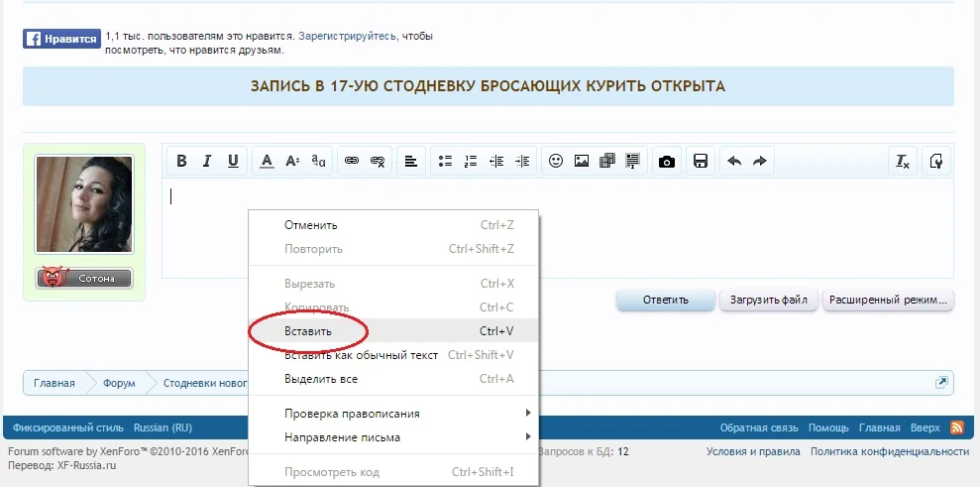The image size is (980, 487).
Task: Click the Вверх footer link
Action: [925, 428]
